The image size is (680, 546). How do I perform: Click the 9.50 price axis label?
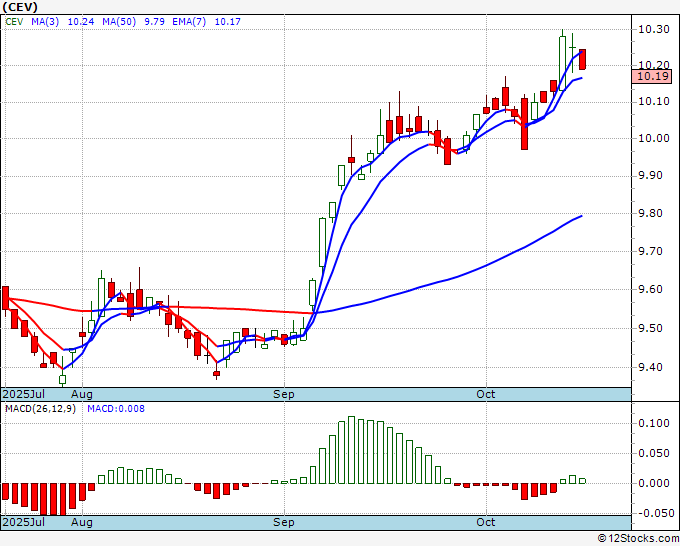coord(653,328)
